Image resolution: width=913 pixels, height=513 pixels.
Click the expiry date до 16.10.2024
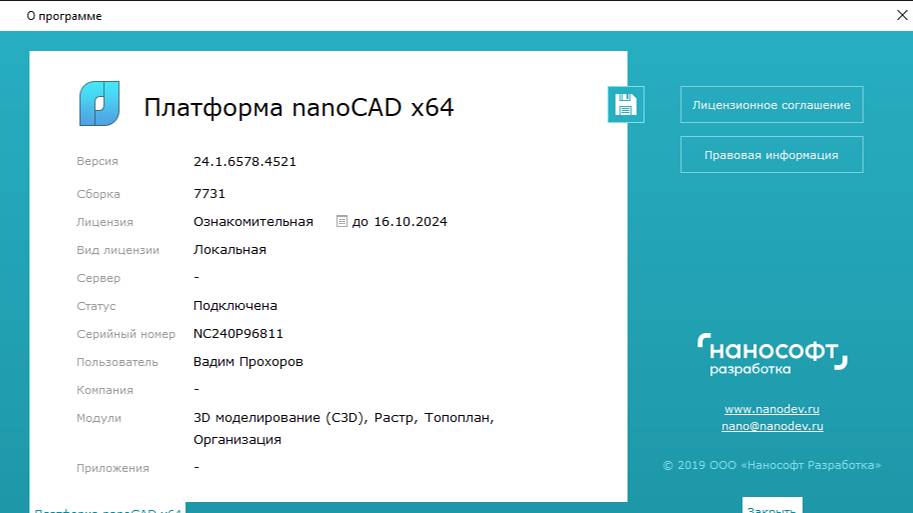399,222
